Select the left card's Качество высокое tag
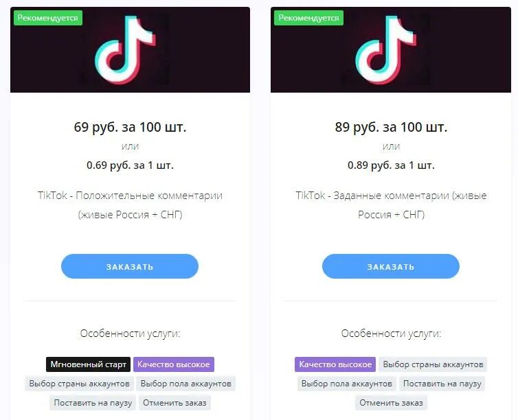Image resolution: width=518 pixels, height=420 pixels. click(174, 364)
